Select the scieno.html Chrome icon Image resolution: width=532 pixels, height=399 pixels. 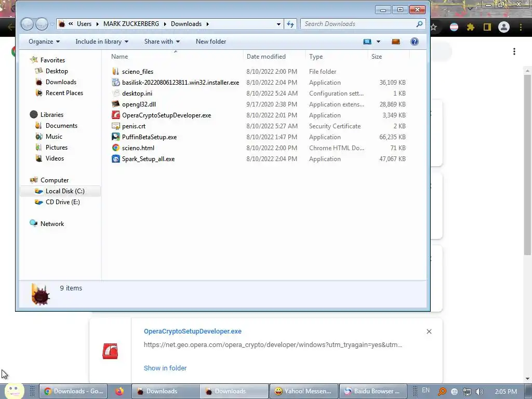(116, 148)
